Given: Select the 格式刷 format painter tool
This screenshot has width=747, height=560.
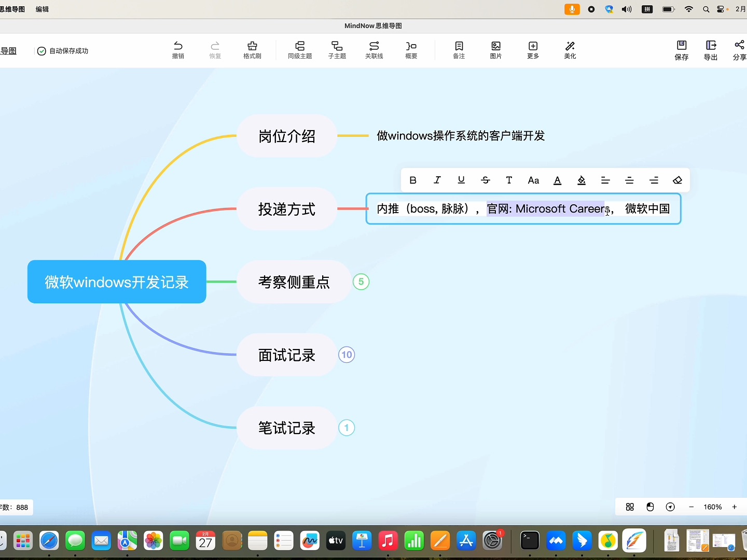Looking at the screenshot, I should pos(252,50).
